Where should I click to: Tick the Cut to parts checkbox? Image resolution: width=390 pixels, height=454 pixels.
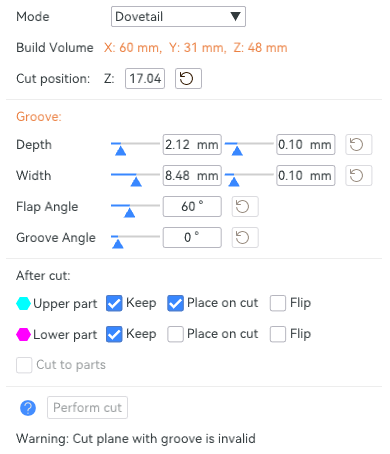click(24, 365)
